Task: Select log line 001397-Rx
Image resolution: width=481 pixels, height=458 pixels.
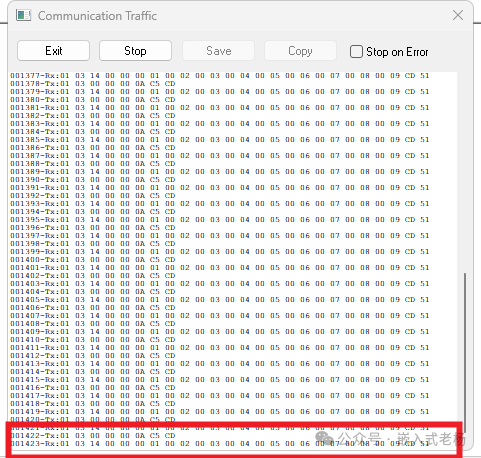Action: (x=220, y=236)
